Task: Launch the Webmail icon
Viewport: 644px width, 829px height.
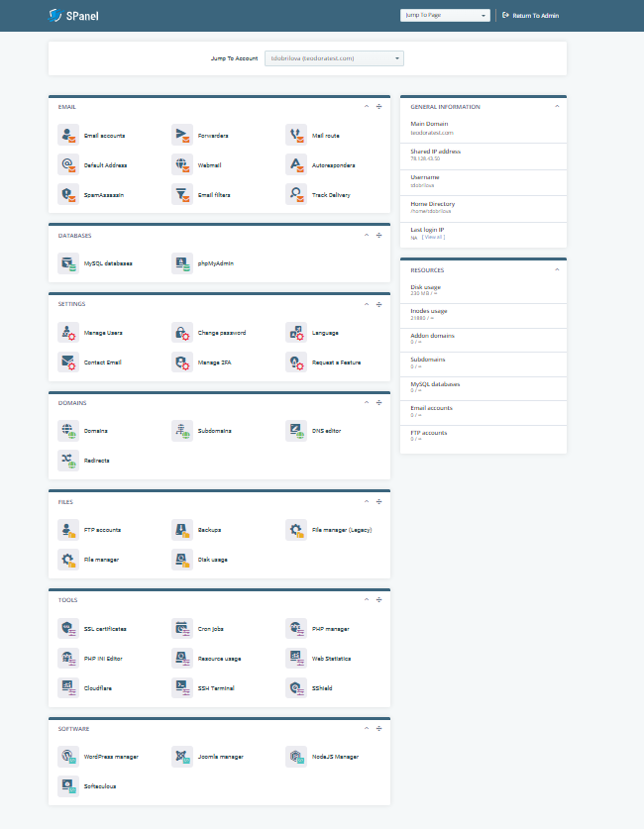Action: 182,165
